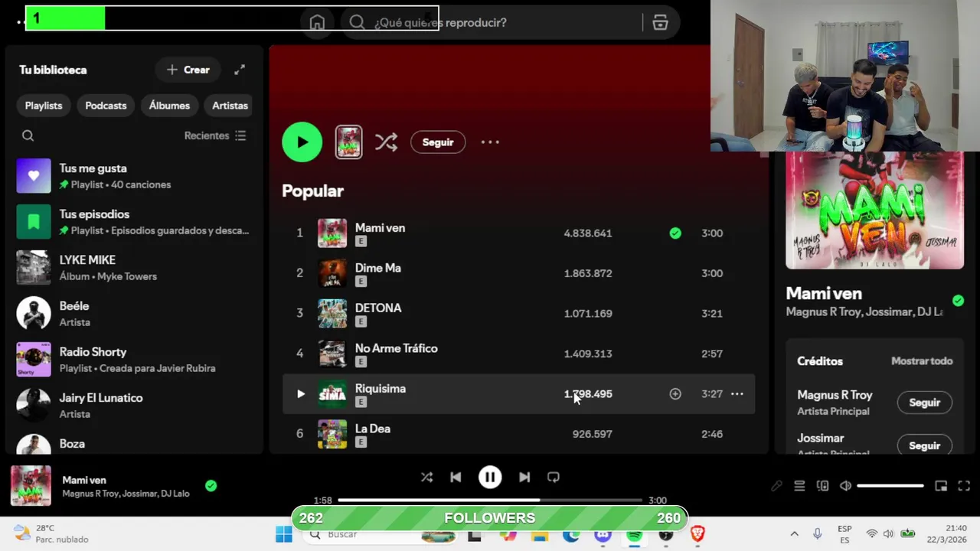The image size is (980, 551).
Task: Click Mostrar todo in Créditos
Action: (922, 361)
